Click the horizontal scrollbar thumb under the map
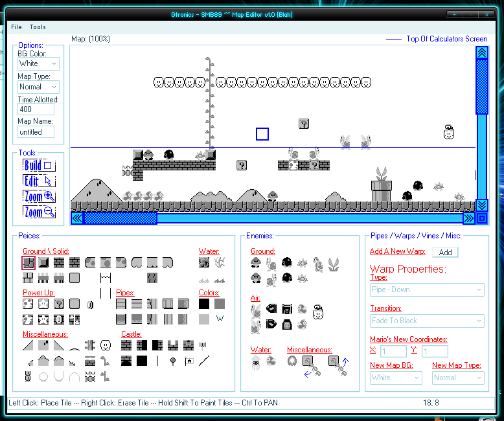This screenshot has height=421, width=504. click(120, 218)
